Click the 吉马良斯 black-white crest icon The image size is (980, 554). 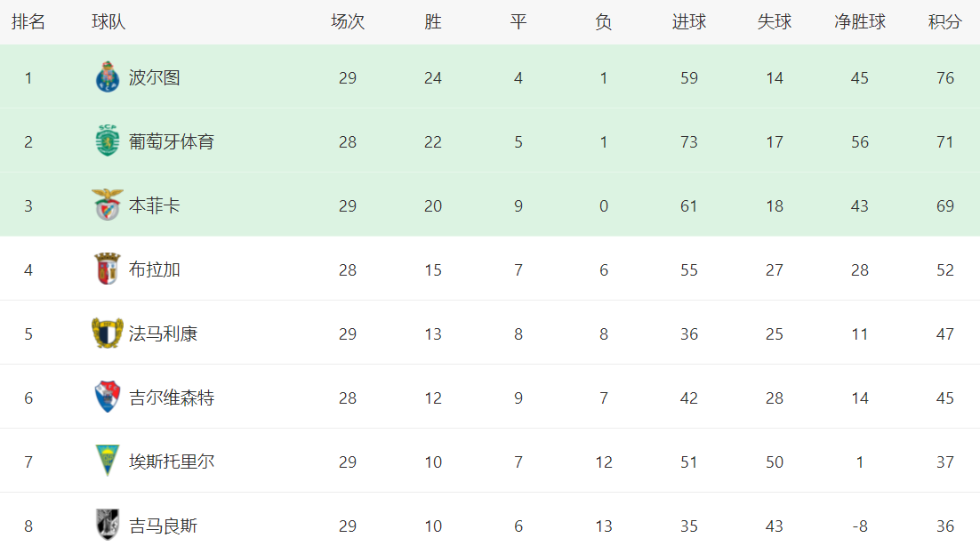click(107, 525)
